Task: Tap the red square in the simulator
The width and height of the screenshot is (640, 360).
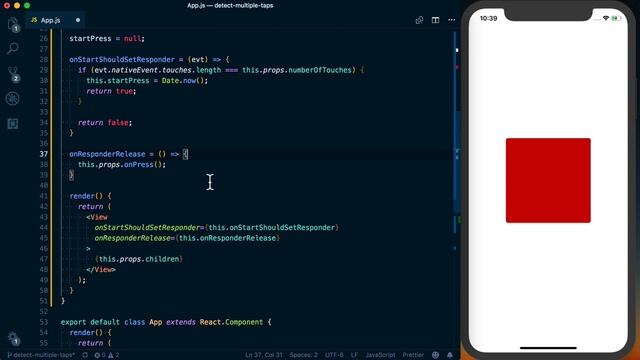Action: click(x=548, y=180)
